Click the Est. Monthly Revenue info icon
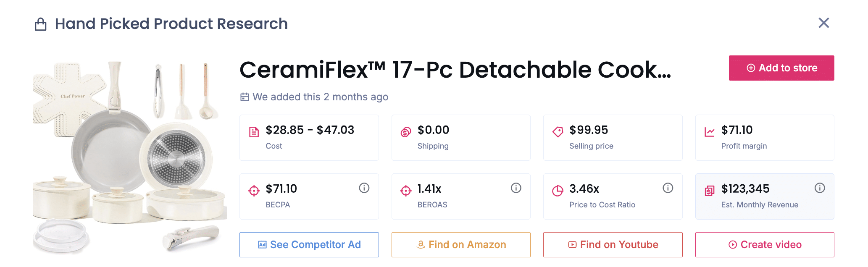This screenshot has height=267, width=868. pyautogui.click(x=820, y=188)
